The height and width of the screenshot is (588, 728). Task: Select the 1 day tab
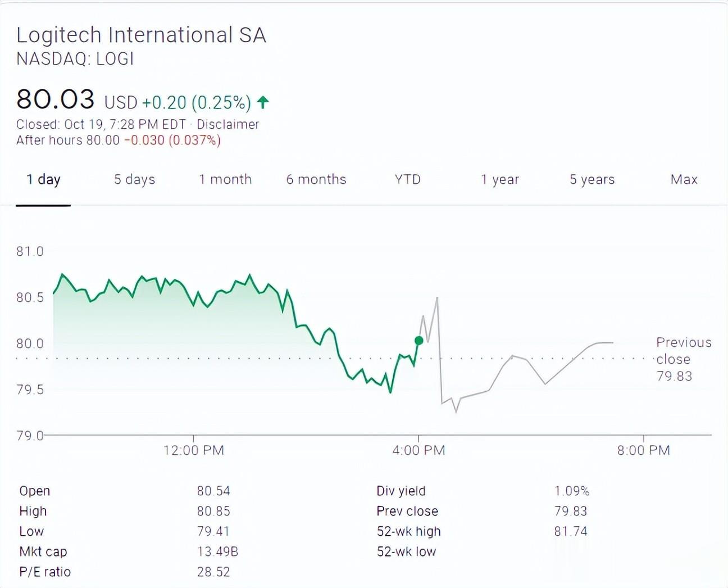(x=43, y=179)
